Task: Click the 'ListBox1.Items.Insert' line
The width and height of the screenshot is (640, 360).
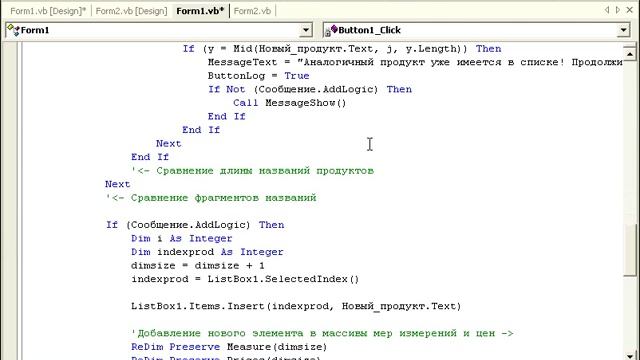Action: (x=296, y=306)
